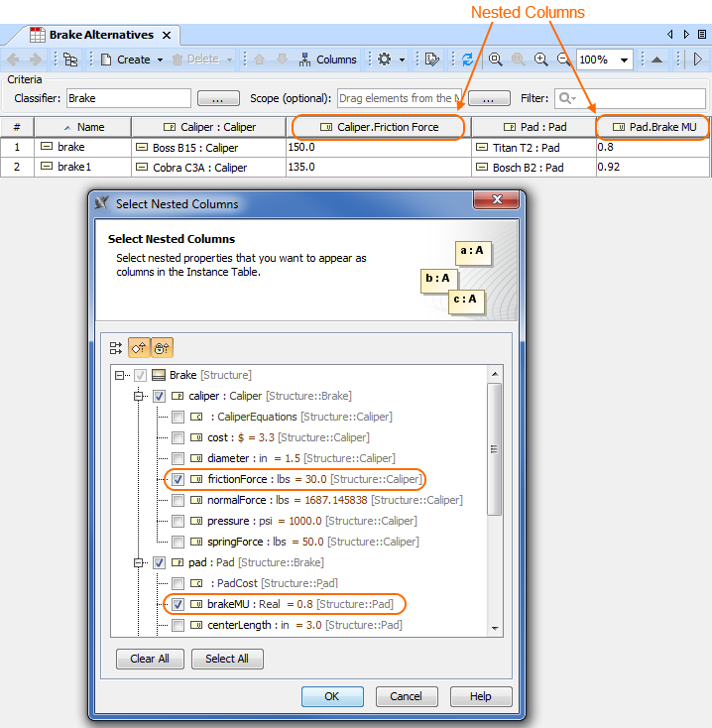Screen dimensions: 712x728
Task: Click the forward navigation arrow in toolbar
Action: 35,60
